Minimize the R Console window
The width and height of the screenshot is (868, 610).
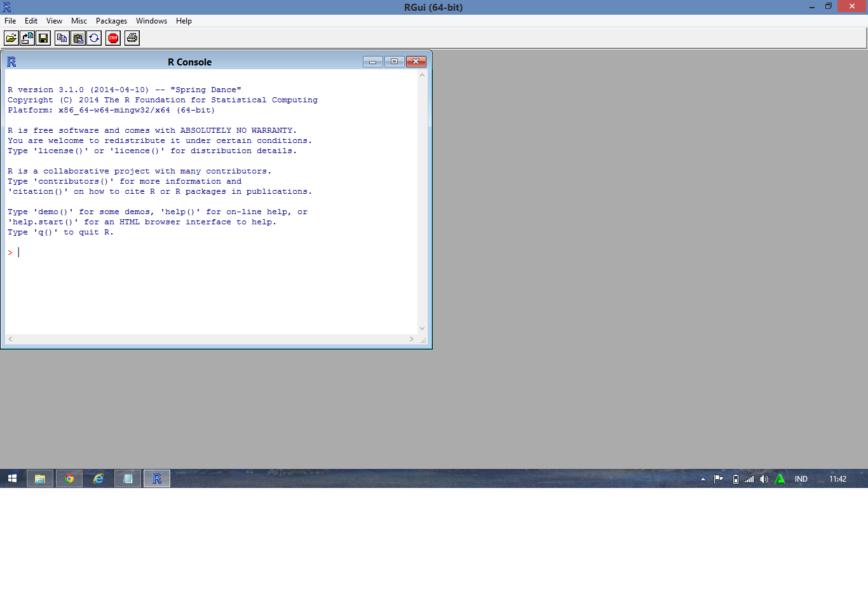pyautogui.click(x=373, y=62)
